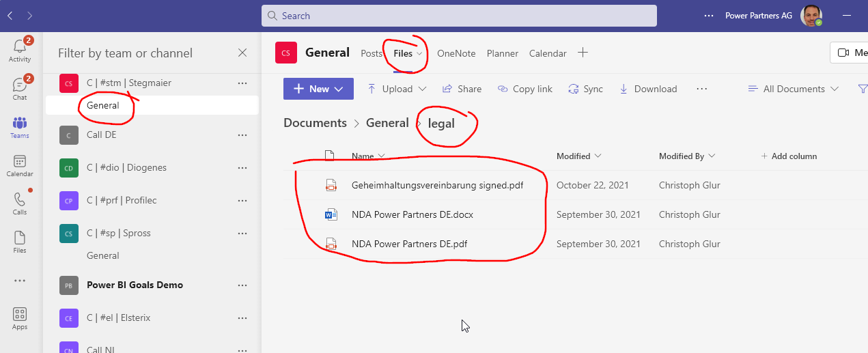This screenshot has width=868, height=353.
Task: Open the user profile picture menu
Action: [x=811, y=16]
